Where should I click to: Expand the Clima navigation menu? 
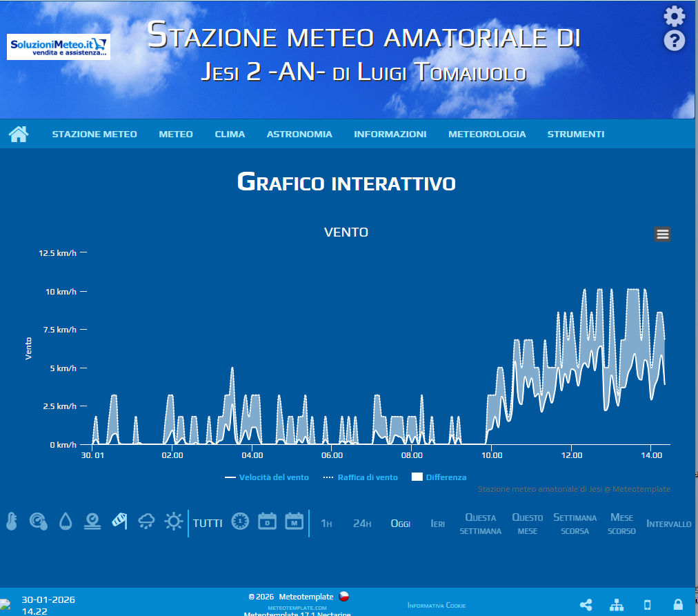point(230,135)
